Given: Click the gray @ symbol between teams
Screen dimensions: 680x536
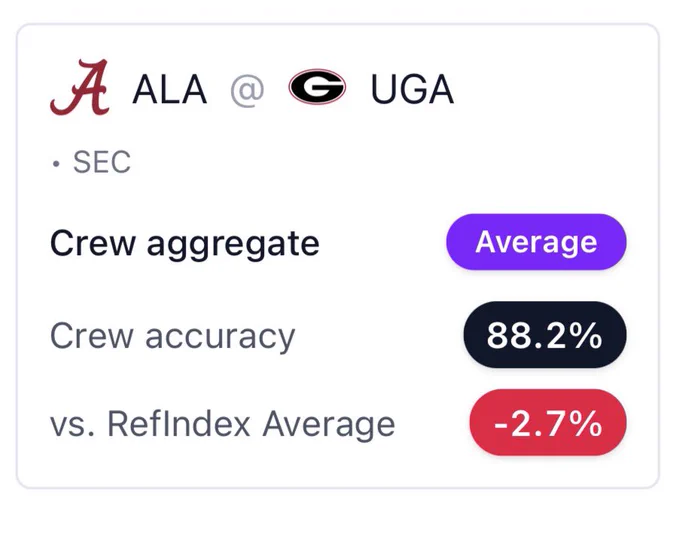Looking at the screenshot, I should (247, 90).
